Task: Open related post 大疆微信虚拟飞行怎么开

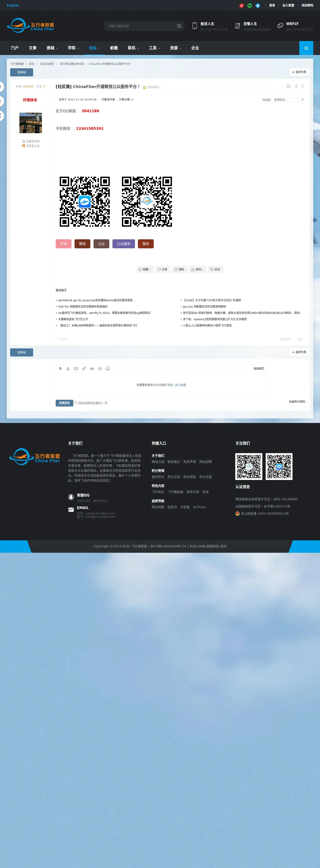Action: (73, 319)
